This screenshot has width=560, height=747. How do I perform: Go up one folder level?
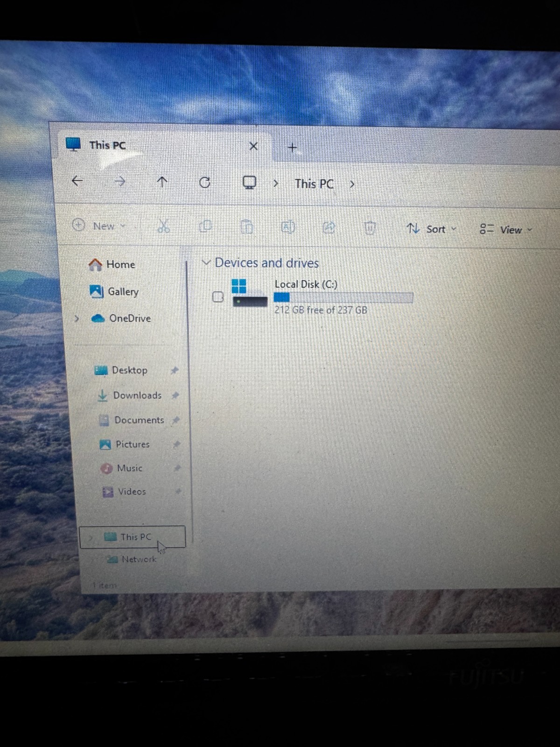pos(162,181)
